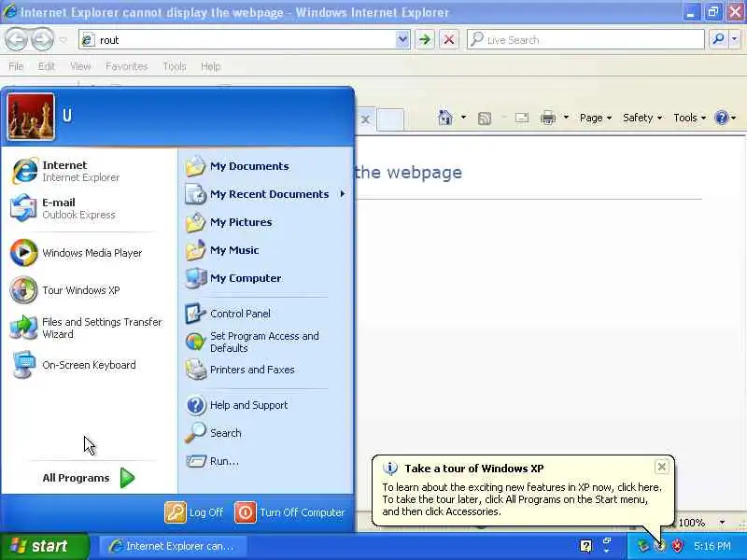Open the Tools menu in menu bar

175,66
